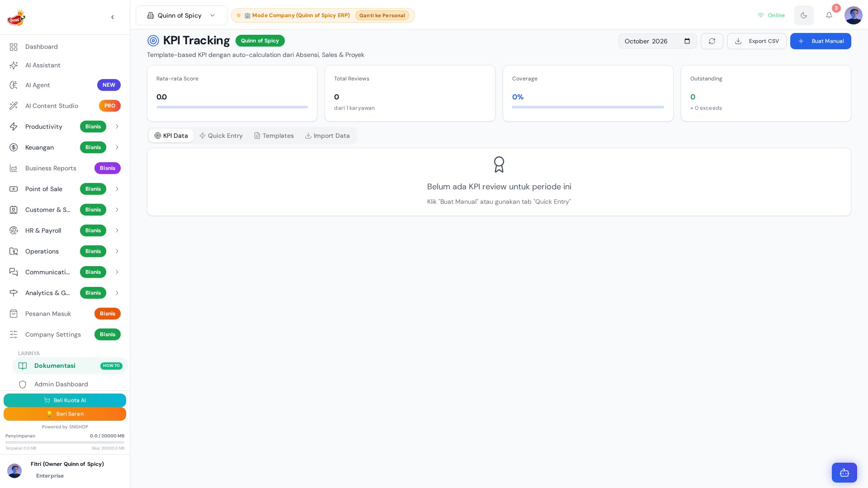Switch to the Import Data tab

point(327,136)
